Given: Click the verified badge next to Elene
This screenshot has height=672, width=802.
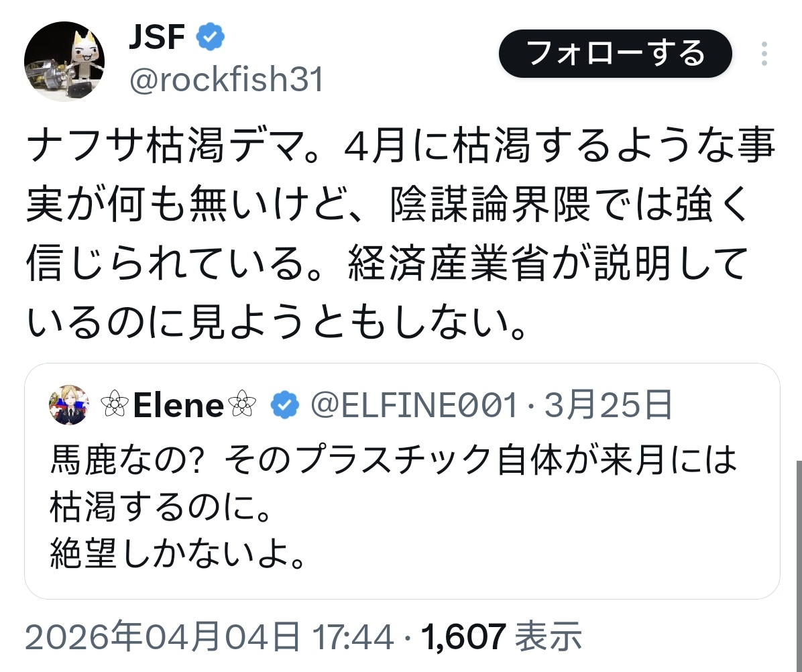Looking at the screenshot, I should (285, 405).
